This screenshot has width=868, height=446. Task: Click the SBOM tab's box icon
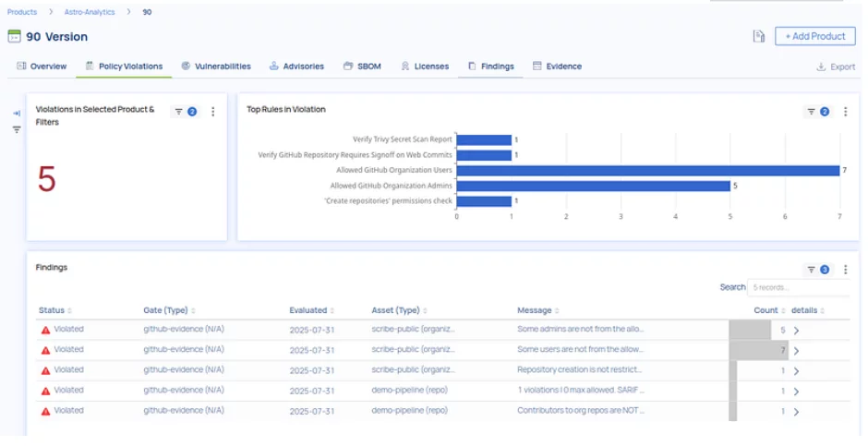pyautogui.click(x=347, y=66)
